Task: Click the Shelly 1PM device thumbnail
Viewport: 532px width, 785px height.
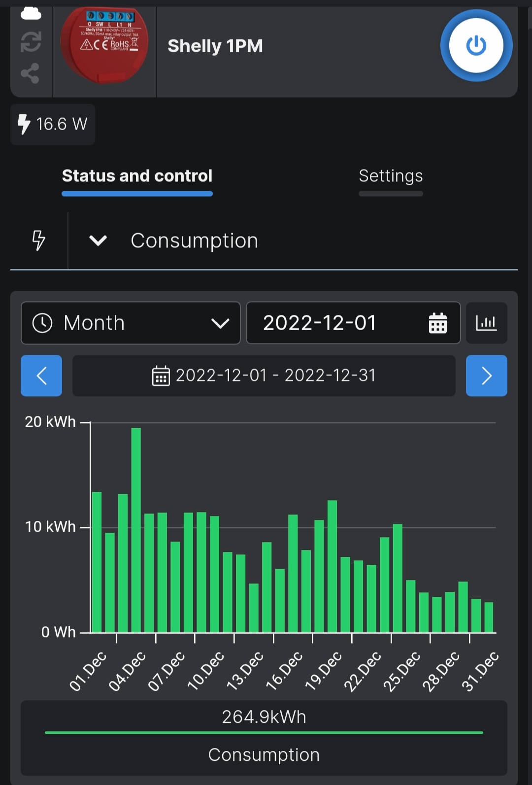Action: (104, 46)
